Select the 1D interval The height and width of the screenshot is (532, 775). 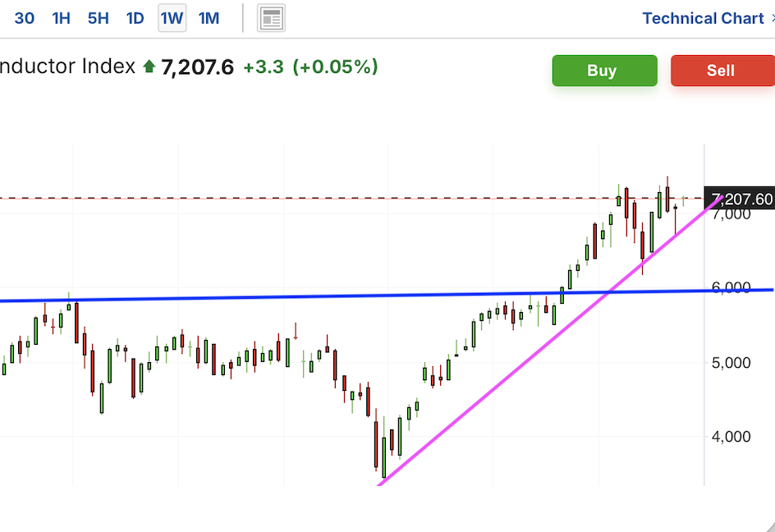point(135,18)
